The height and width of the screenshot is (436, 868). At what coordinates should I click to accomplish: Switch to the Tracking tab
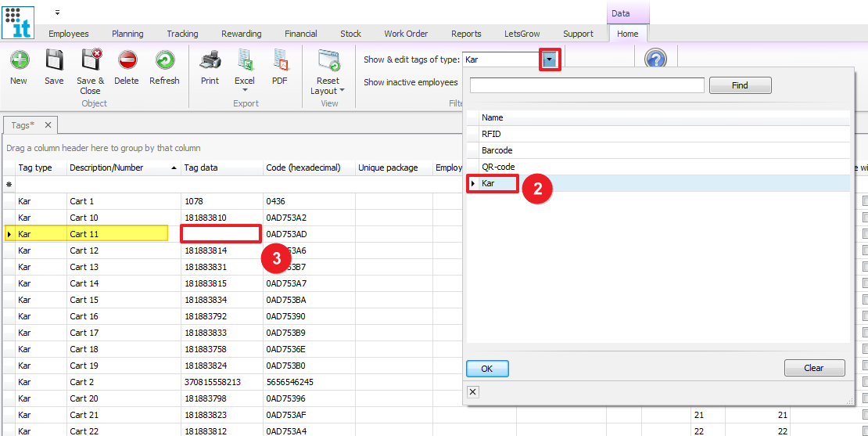(183, 34)
